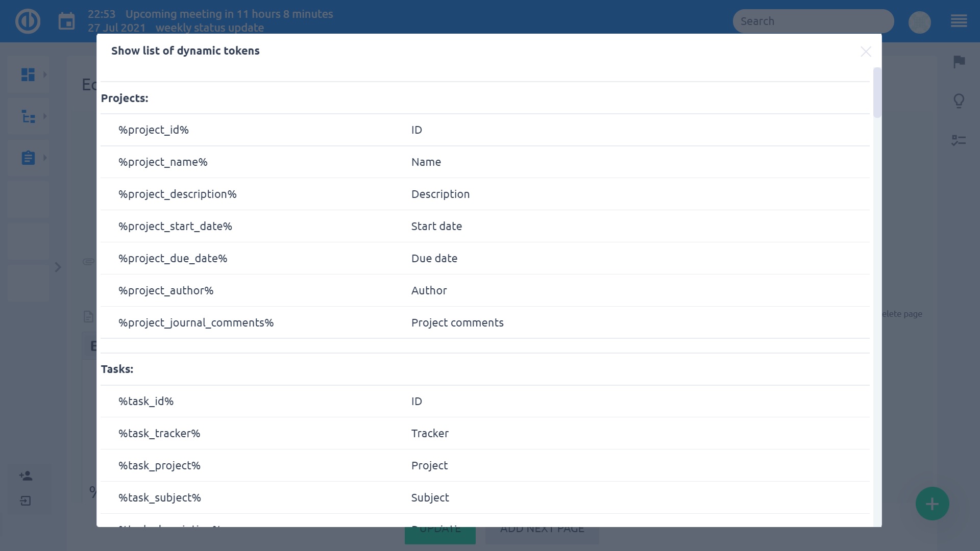
Task: Select the dashboard grid icon in the sidebar
Action: tap(28, 74)
